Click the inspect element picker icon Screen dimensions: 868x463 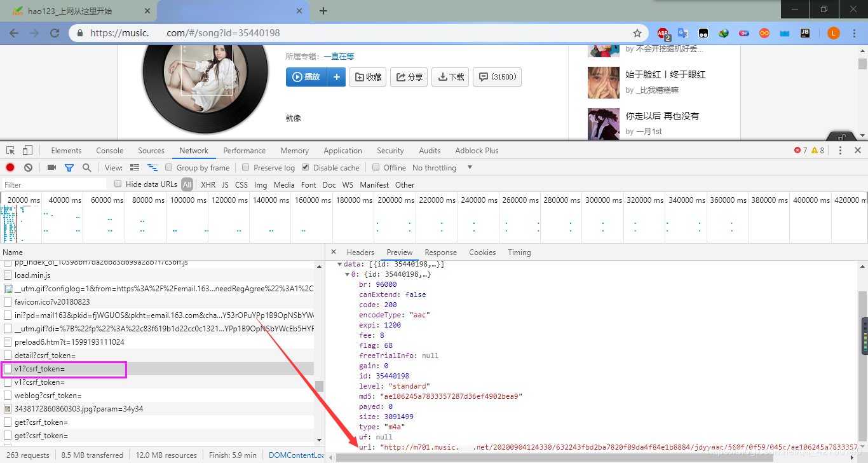click(11, 151)
